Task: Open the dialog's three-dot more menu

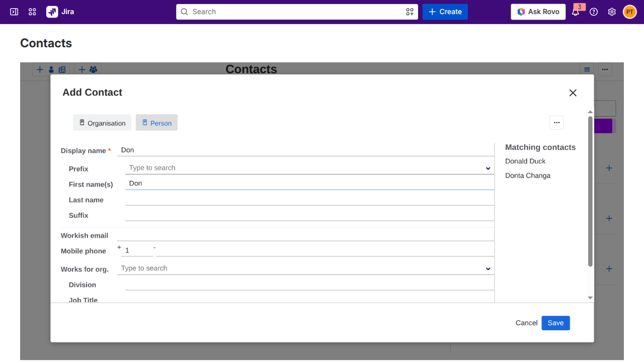Action: coord(556,123)
